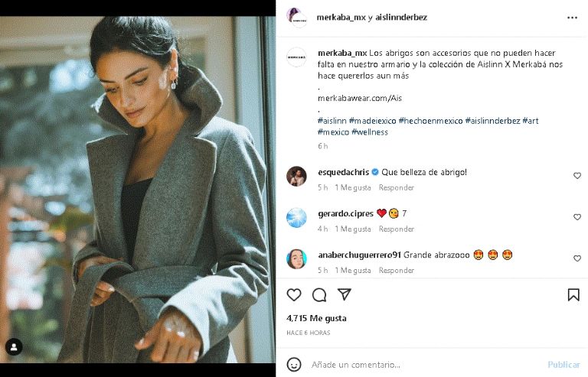The width and height of the screenshot is (588, 377).
Task: Click the emoji picker smiley icon
Action: 293,364
